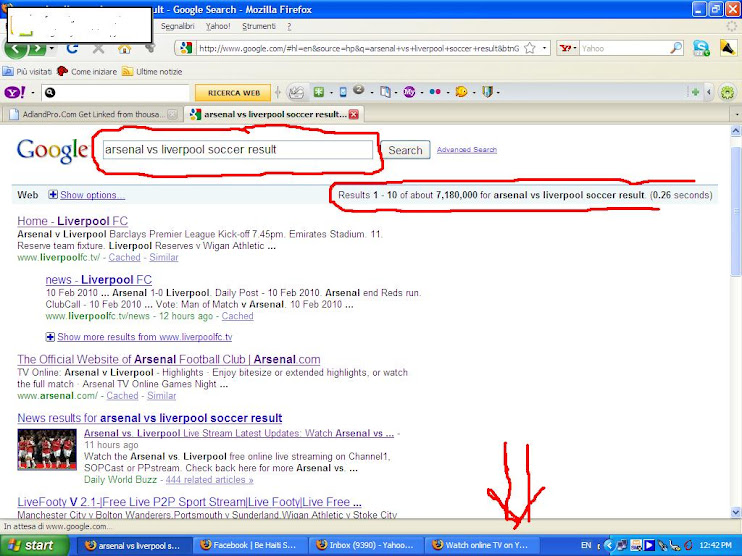
Task: Open the list all tabs dropdown
Action: point(737,114)
